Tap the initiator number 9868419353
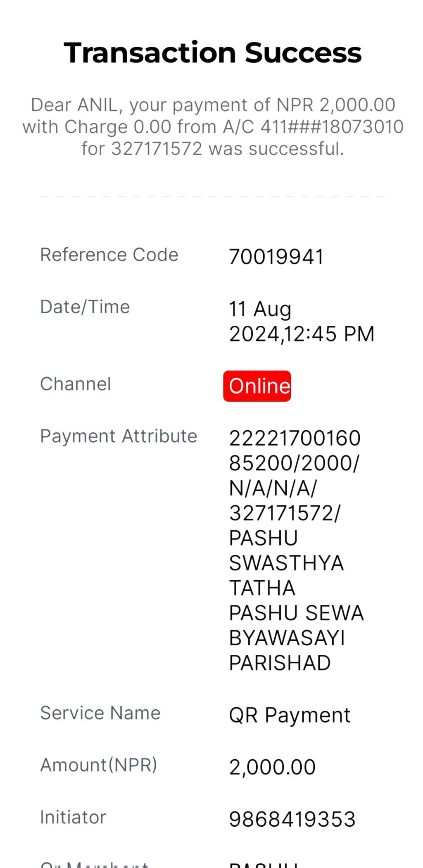 292,819
